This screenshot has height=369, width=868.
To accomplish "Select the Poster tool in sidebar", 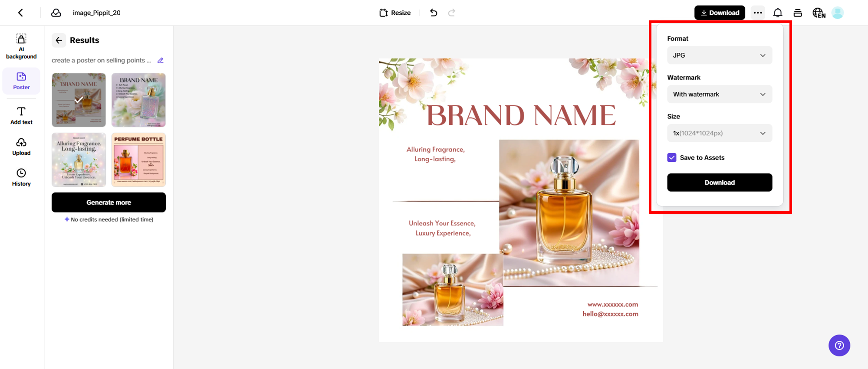I will coord(21,81).
